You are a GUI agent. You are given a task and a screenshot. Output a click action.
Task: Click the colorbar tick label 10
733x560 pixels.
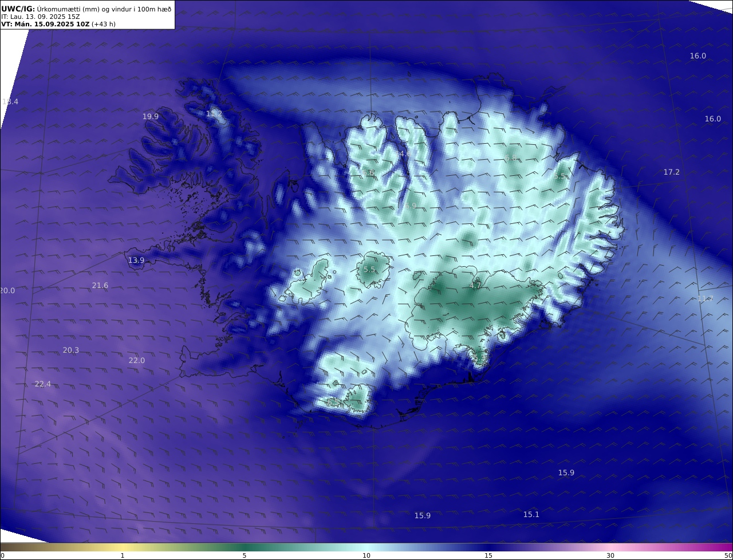[366, 555]
